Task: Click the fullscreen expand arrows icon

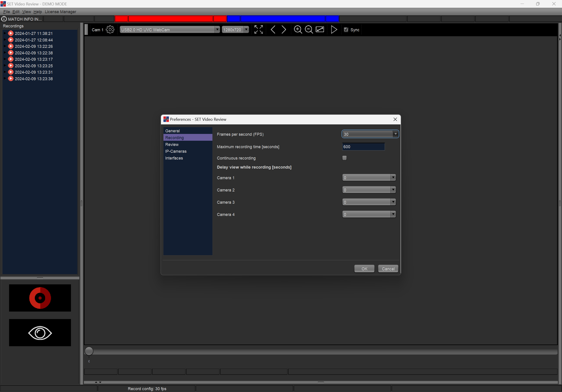Action: 258,30
